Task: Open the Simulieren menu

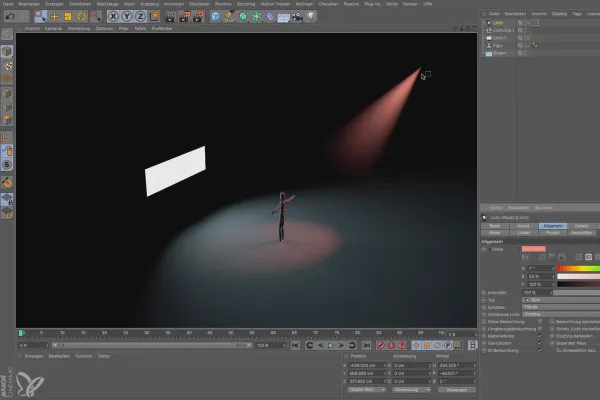Action: pyautogui.click(x=199, y=4)
